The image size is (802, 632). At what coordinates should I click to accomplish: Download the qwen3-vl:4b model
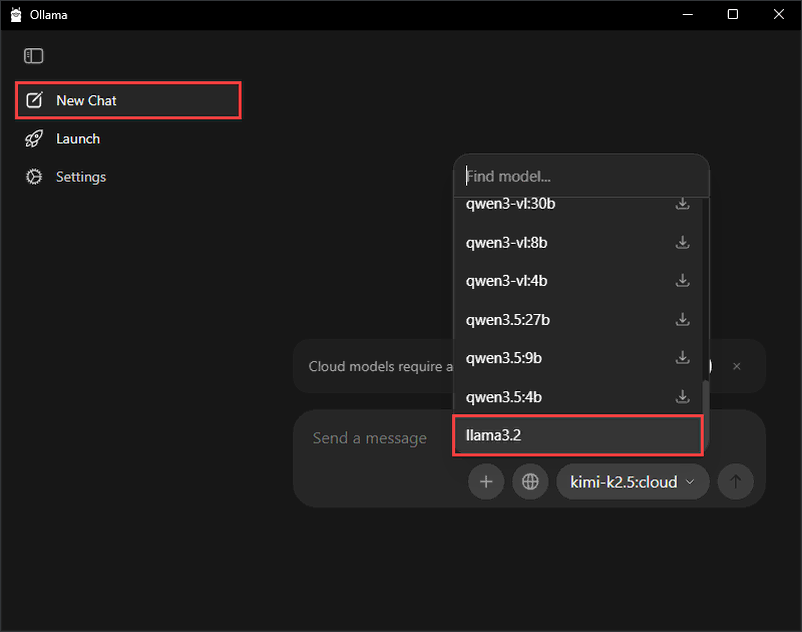tap(682, 281)
